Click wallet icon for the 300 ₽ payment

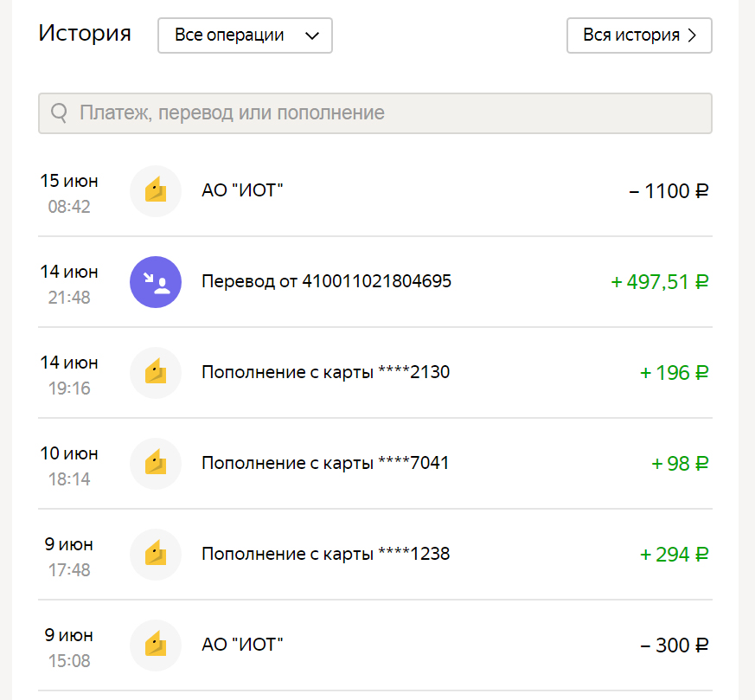156,645
